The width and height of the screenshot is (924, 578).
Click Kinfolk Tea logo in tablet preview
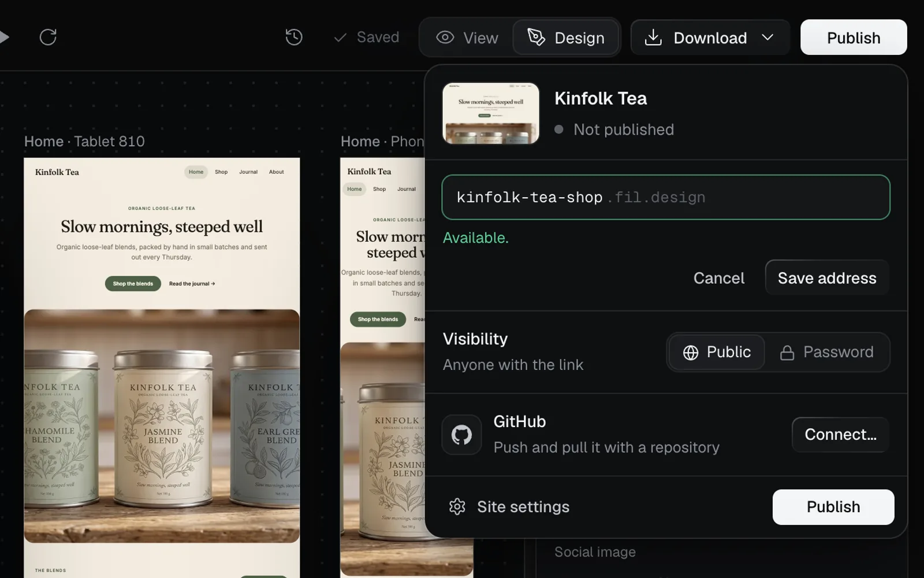(x=57, y=172)
